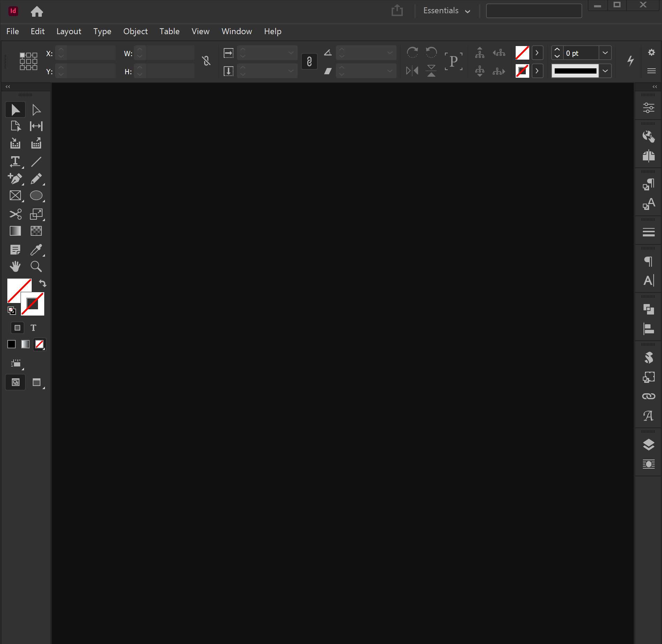
Task: Expand the stroke style dropdown
Action: [606, 71]
